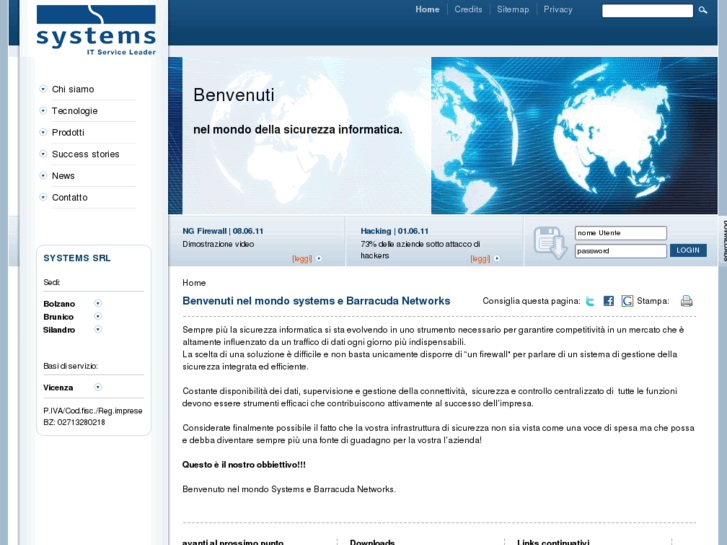Expand the Brunico office details

tap(98, 316)
